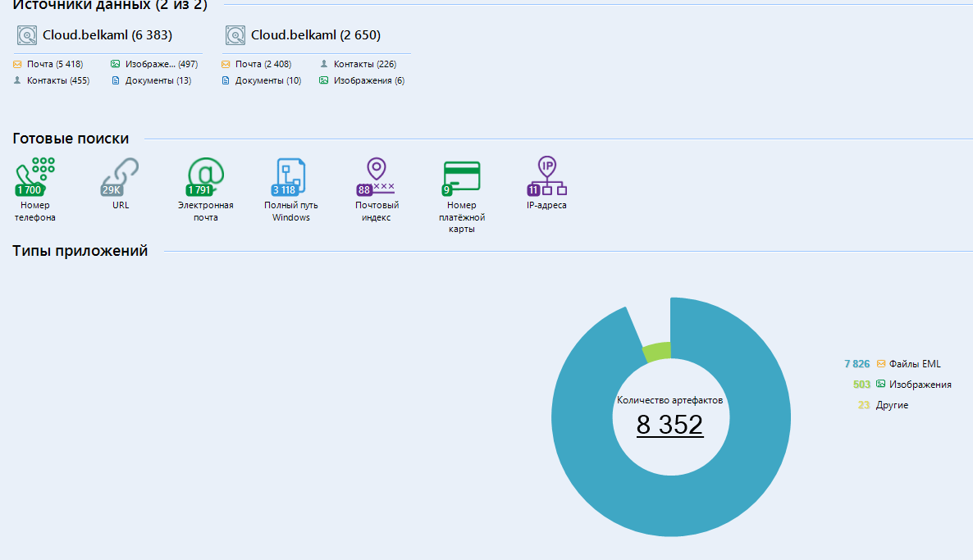Open the Payment card number search icon
973x560 pixels.
coord(461,178)
